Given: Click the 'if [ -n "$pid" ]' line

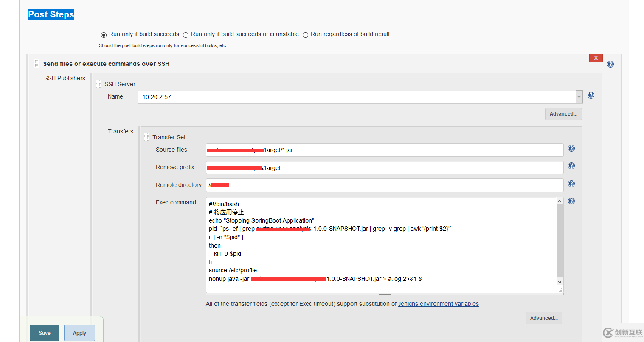Looking at the screenshot, I should point(226,237).
